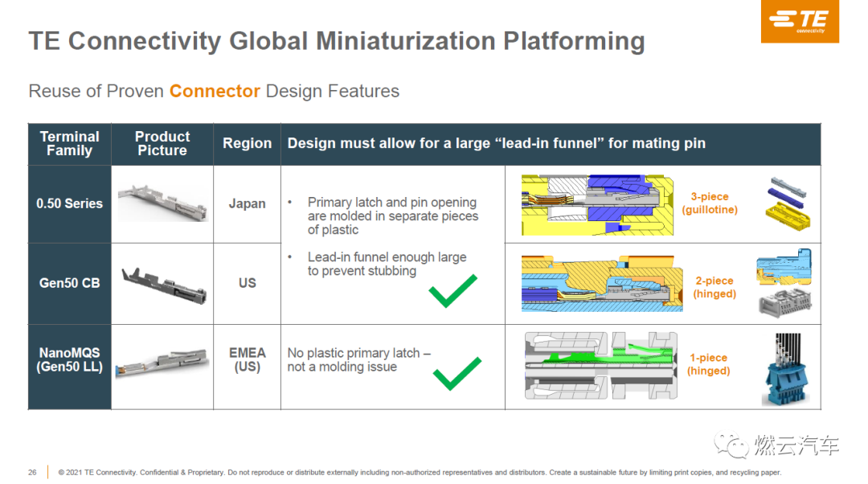Click the 3-piece guillotine cross-section diagram
868x484 pixels.
pos(597,205)
